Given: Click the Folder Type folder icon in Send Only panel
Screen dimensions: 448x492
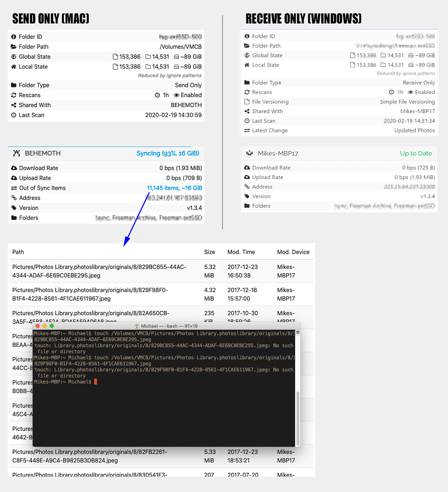Looking at the screenshot, I should point(13,85).
